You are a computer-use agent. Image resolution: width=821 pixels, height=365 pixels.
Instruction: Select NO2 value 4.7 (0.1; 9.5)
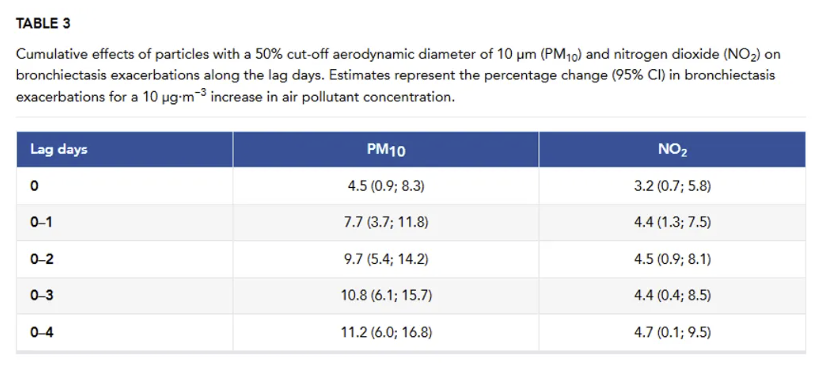pyautogui.click(x=672, y=333)
